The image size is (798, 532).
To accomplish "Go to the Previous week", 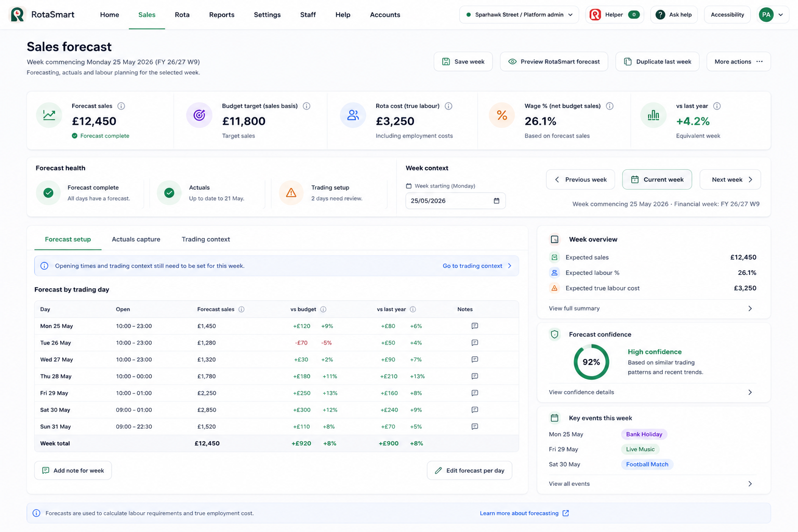I will tap(580, 180).
